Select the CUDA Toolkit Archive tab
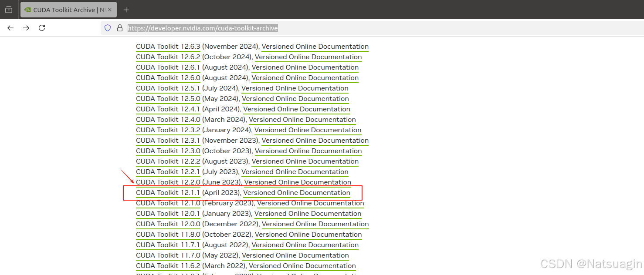This screenshot has width=644, height=275. 68,10
